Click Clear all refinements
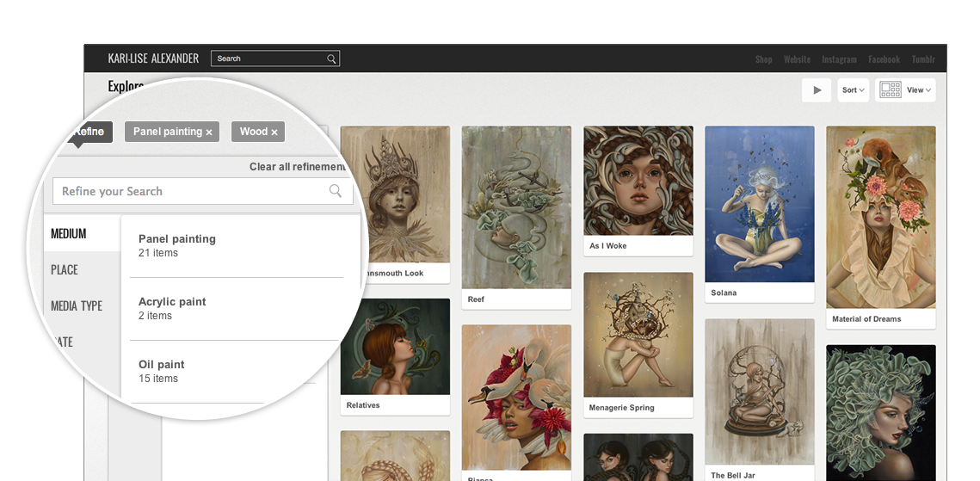This screenshot has width=980, height=481. click(299, 167)
